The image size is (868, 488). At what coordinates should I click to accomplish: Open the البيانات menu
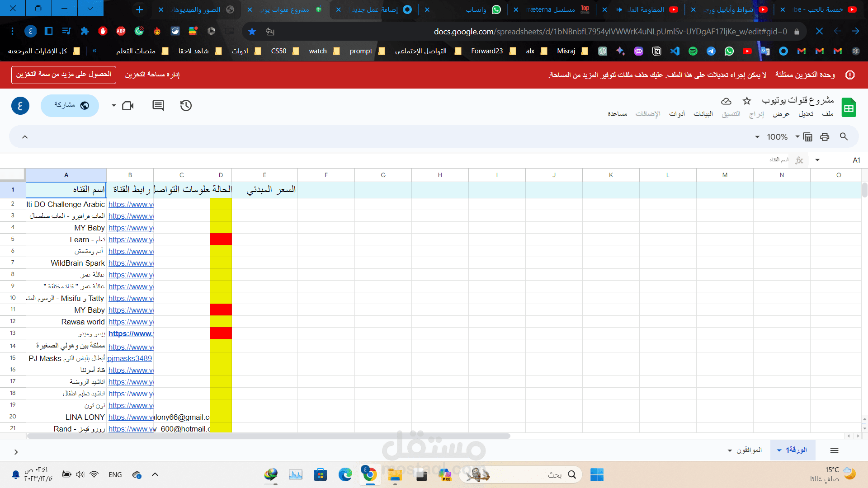point(703,114)
